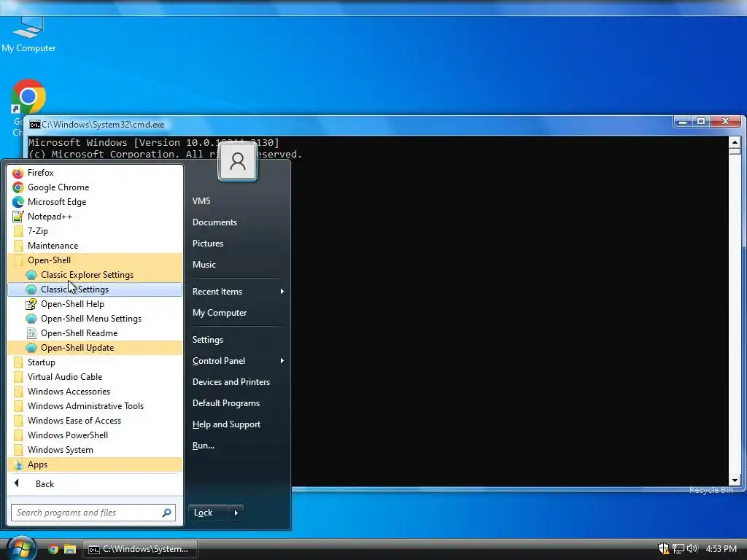Launch Chrome from the taskbar quick launch
Viewport: 747px width, 560px height.
(53, 549)
